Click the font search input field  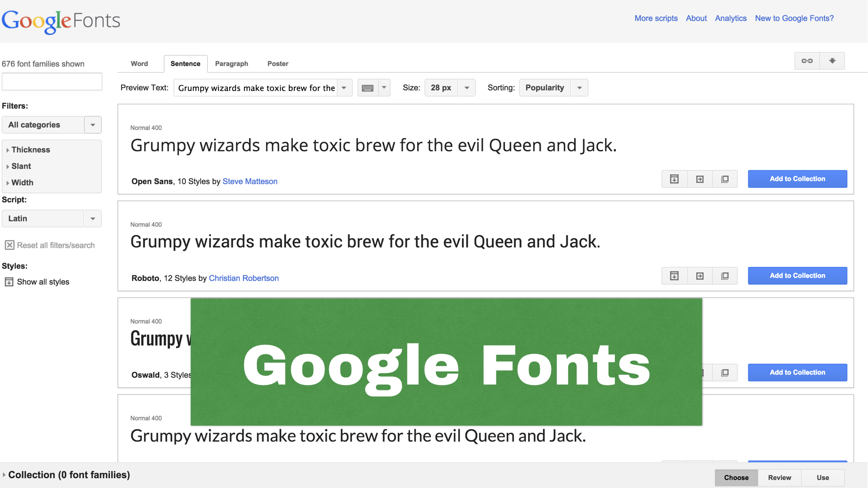coord(52,82)
